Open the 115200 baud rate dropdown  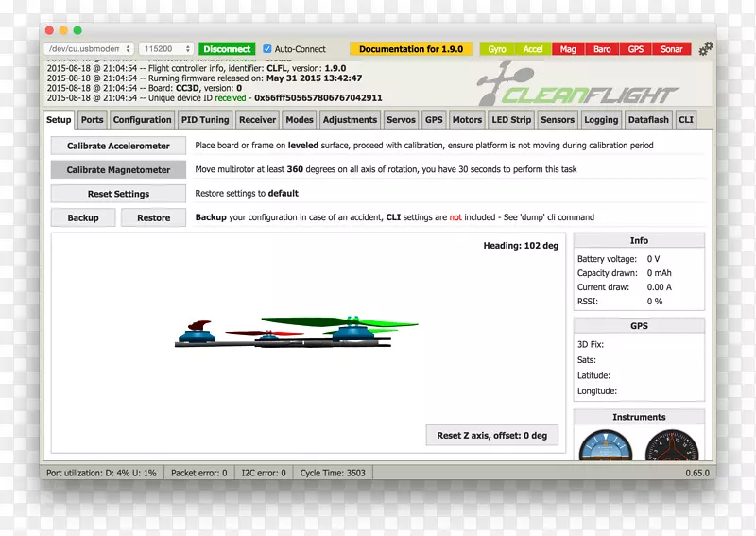[x=166, y=49]
